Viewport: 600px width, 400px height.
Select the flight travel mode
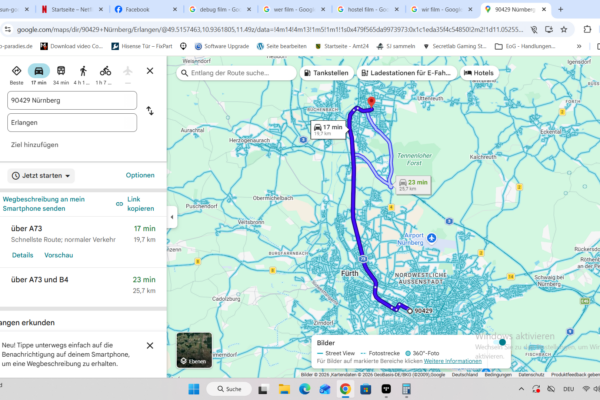128,71
